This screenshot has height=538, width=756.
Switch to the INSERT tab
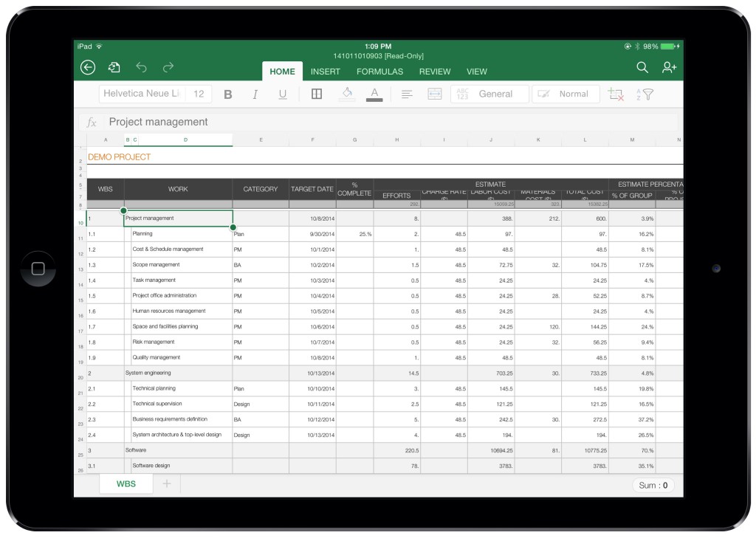click(326, 72)
